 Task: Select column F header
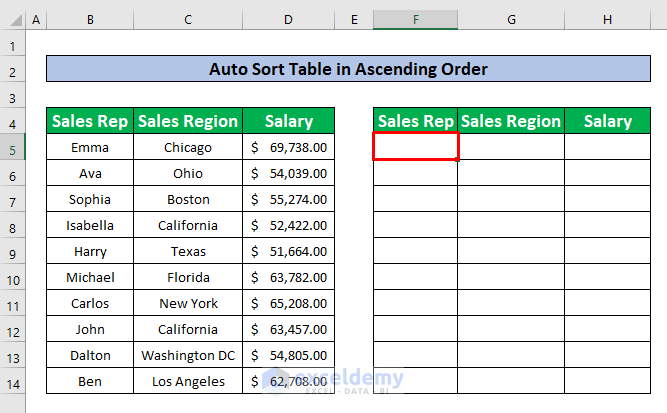coord(415,20)
